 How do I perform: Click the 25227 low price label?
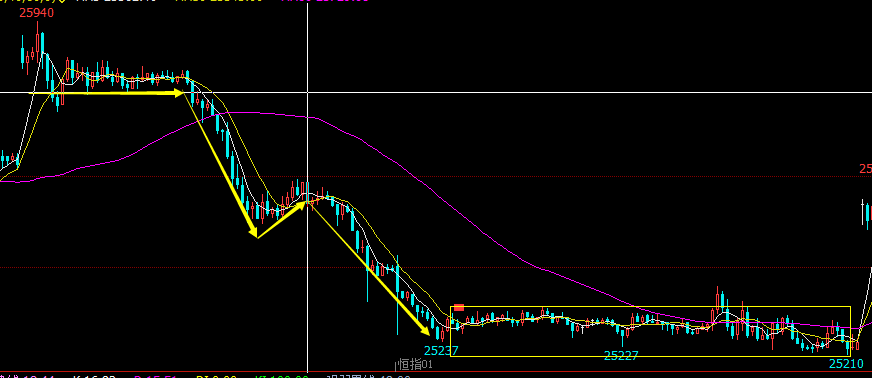621,356
